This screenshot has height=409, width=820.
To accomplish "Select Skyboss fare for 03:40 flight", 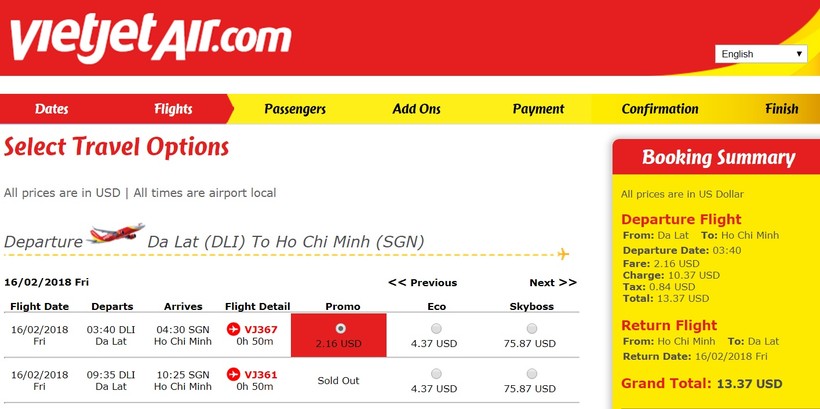I will point(531,328).
